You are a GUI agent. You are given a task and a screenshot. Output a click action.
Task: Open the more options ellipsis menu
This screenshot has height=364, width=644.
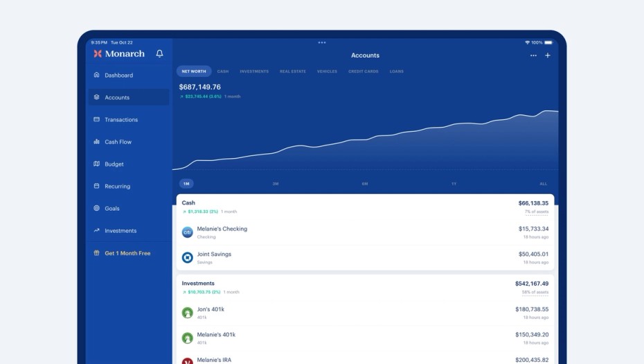533,55
